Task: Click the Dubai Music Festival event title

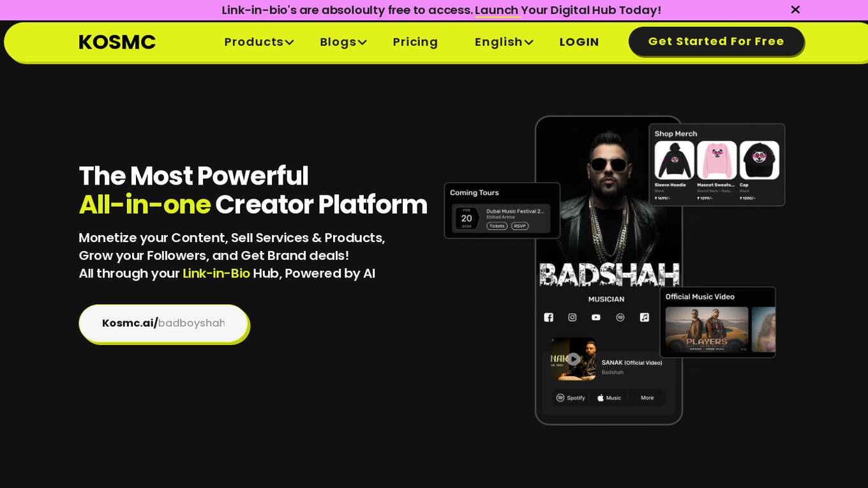Action: pyautogui.click(x=515, y=211)
